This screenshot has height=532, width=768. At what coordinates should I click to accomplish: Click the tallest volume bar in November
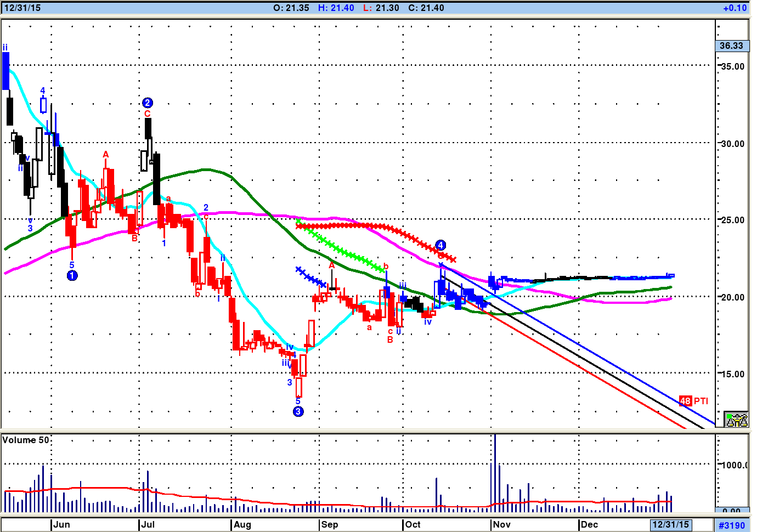[495, 472]
